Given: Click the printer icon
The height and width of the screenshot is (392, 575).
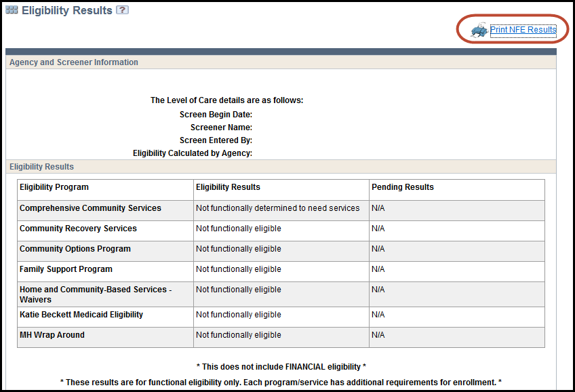Looking at the screenshot, I should pyautogui.click(x=479, y=31).
